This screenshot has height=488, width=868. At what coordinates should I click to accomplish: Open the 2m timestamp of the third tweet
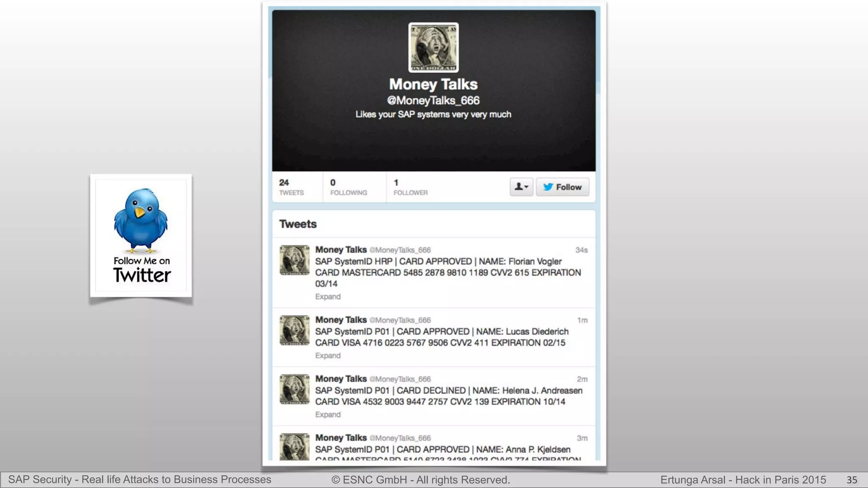(582, 379)
